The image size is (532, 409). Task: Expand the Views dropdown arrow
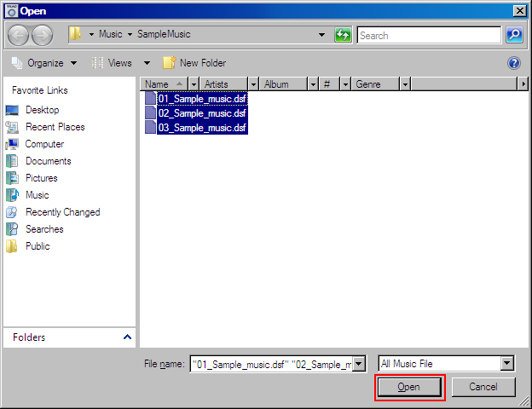pyautogui.click(x=147, y=63)
